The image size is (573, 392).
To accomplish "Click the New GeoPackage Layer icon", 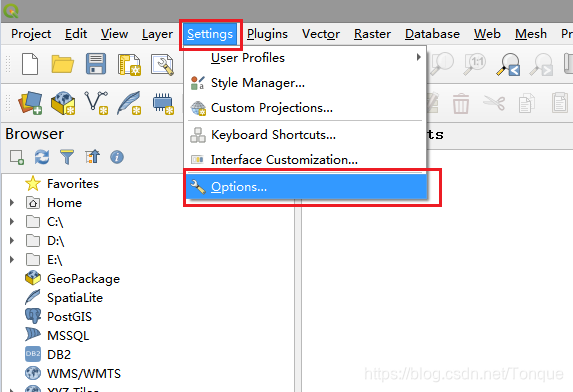I will click(x=63, y=103).
